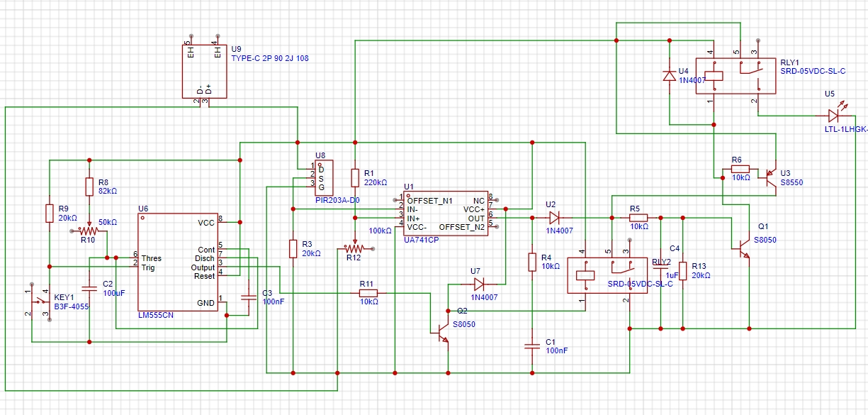Select the R11 10kΩ resistor
The height and width of the screenshot is (415, 868).
(367, 292)
